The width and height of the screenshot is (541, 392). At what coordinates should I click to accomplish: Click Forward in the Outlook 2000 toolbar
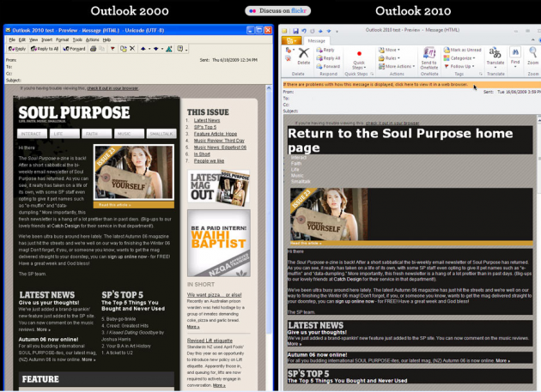tap(74, 49)
